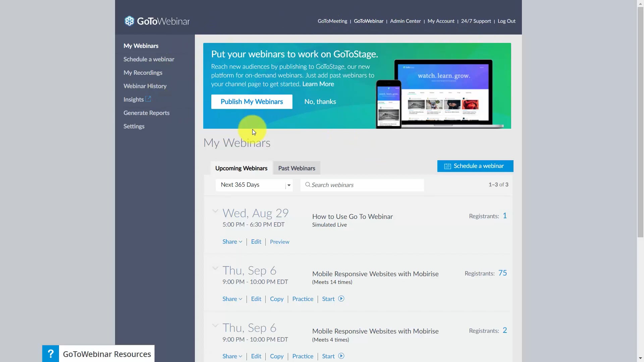This screenshot has width=644, height=362.
Task: Open Admin Center from the top navigation
Action: (405, 21)
